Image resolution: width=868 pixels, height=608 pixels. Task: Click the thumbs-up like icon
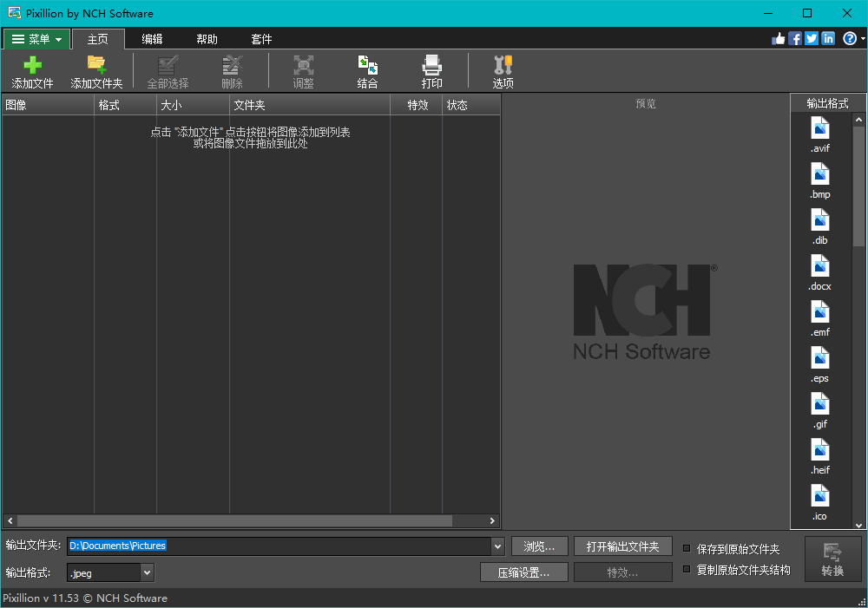click(x=779, y=38)
